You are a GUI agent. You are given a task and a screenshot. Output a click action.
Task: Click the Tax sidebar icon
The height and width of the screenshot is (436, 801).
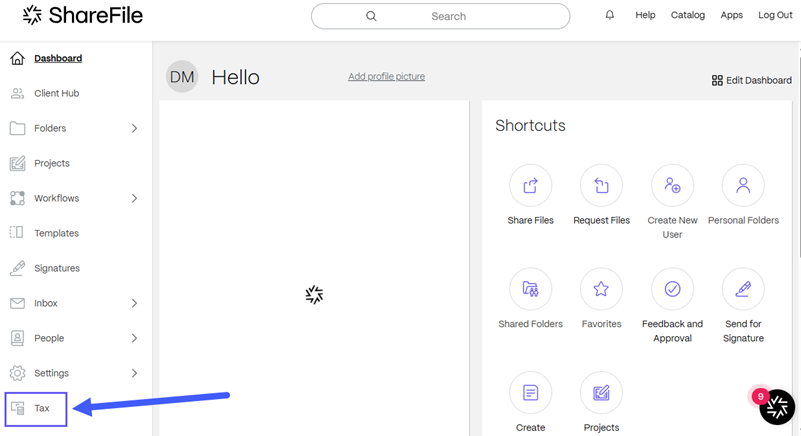pyautogui.click(x=17, y=408)
